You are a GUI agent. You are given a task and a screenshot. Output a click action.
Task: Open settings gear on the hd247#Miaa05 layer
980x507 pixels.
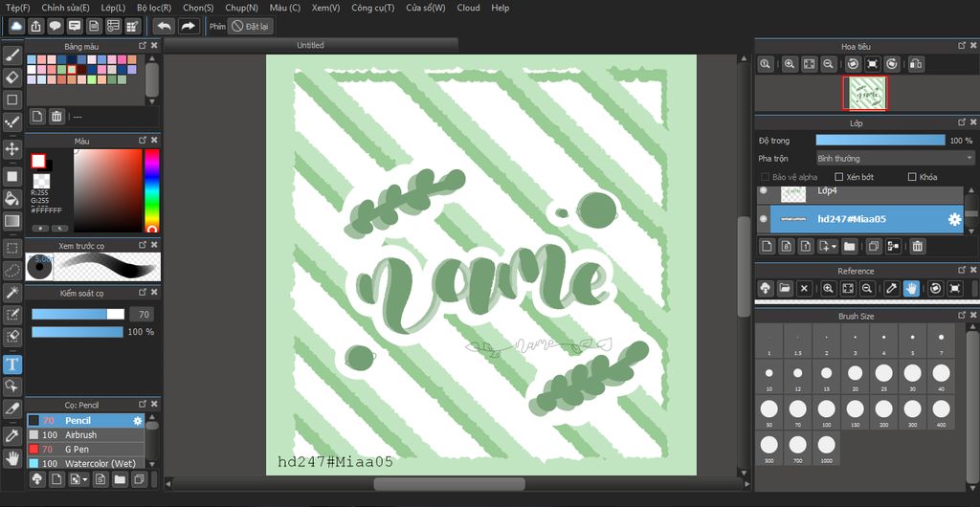click(954, 219)
